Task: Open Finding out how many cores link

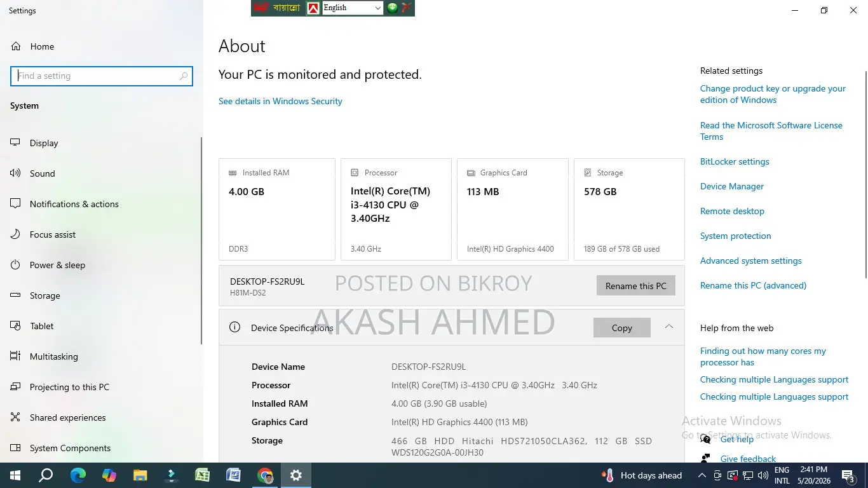Action: (763, 356)
